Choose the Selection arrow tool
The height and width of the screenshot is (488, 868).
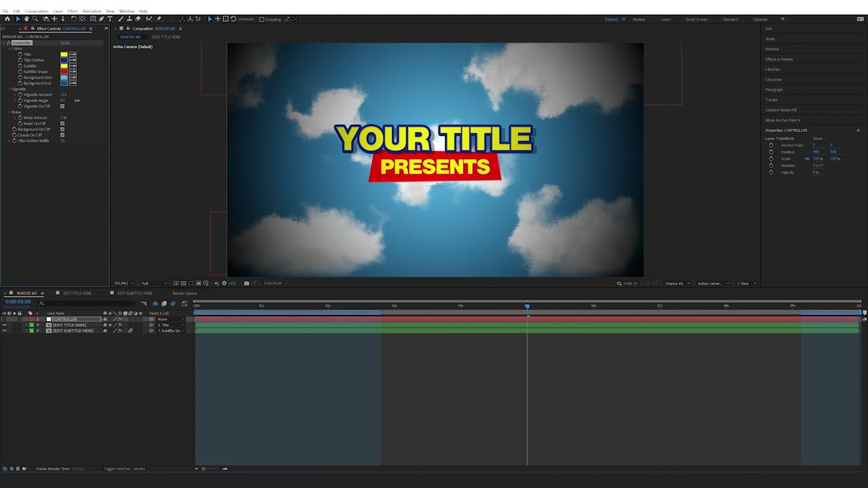pos(18,19)
